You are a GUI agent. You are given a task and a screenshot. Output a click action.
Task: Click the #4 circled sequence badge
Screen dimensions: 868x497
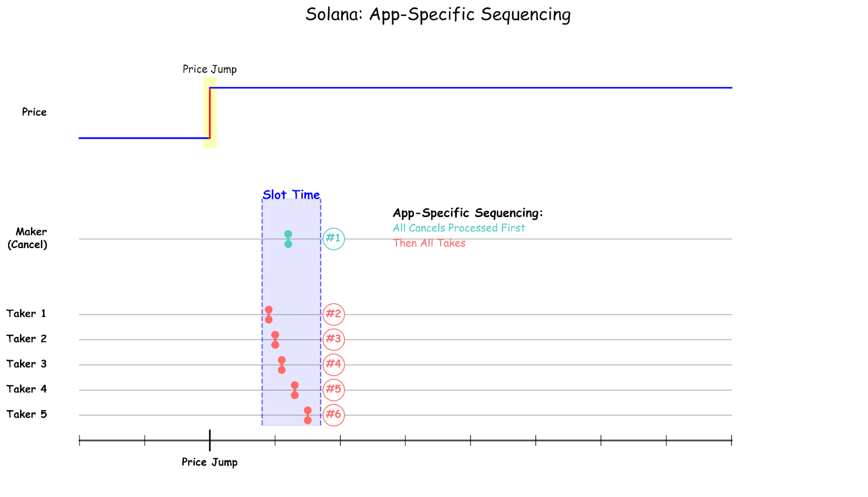(334, 365)
